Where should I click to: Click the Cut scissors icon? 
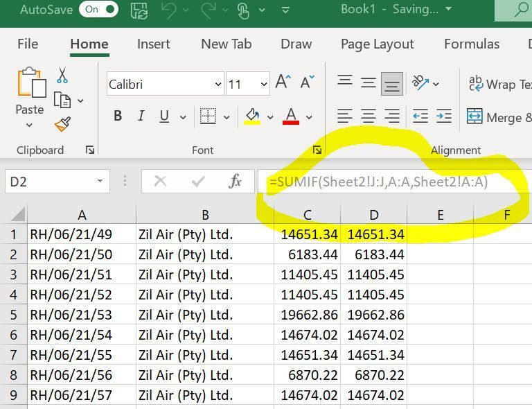click(62, 75)
